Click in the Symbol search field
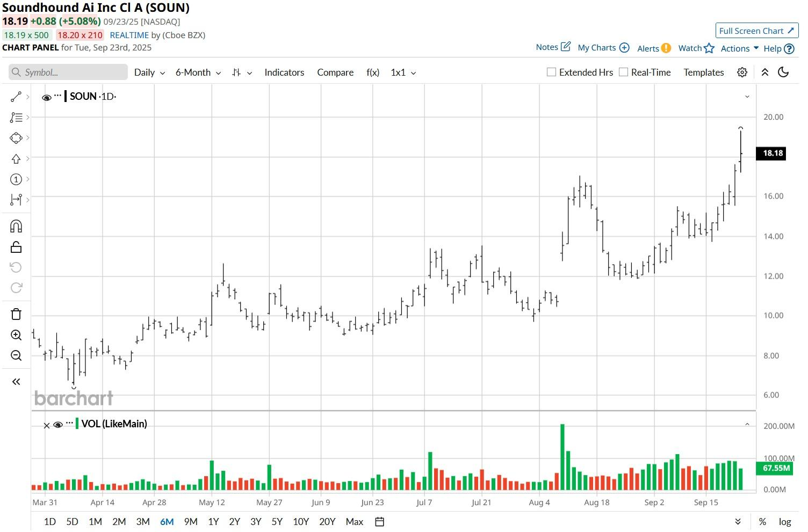 click(68, 72)
